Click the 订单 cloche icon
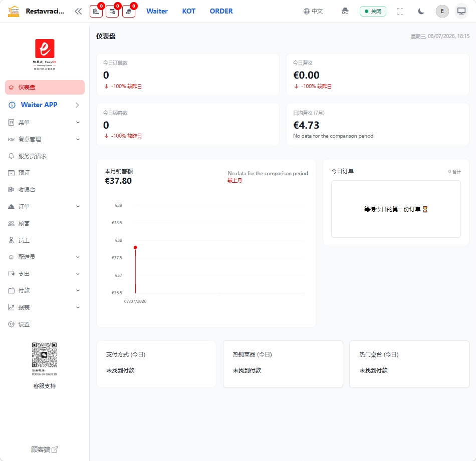 pos(11,207)
